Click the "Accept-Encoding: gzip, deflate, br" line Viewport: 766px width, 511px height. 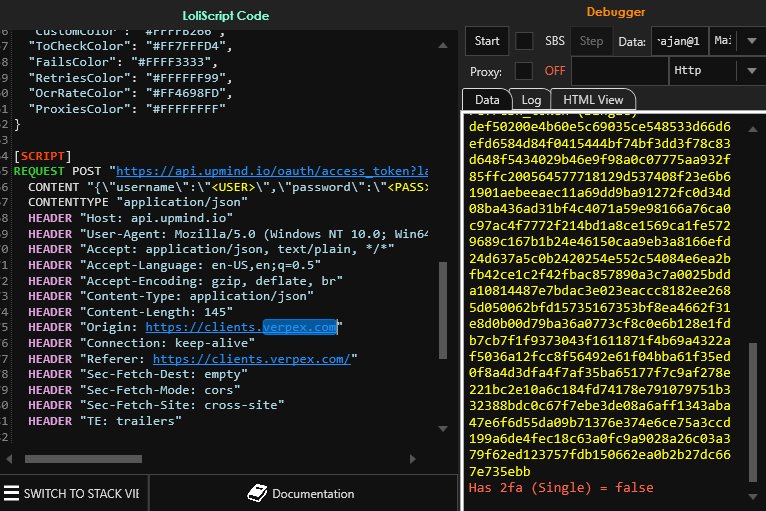[186, 281]
